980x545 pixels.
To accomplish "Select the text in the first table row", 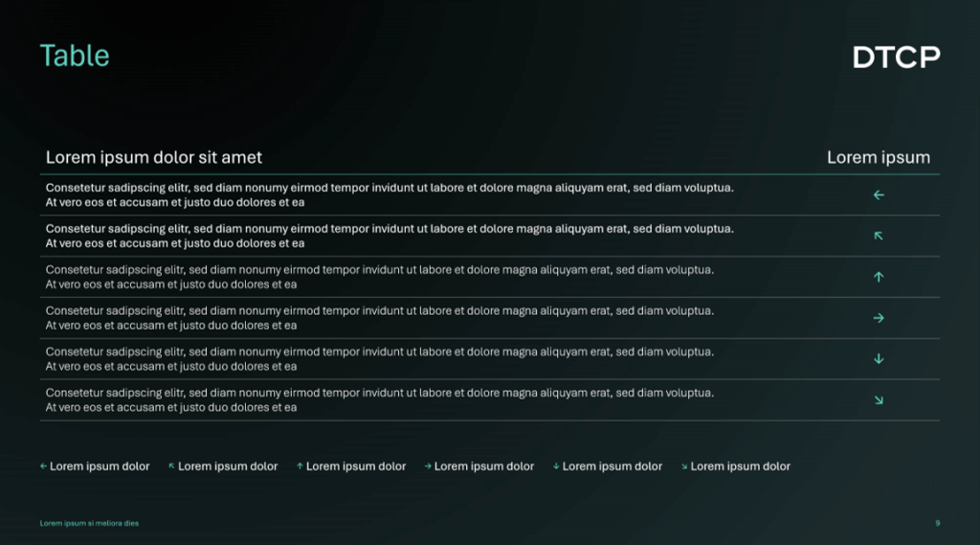I will coord(390,195).
